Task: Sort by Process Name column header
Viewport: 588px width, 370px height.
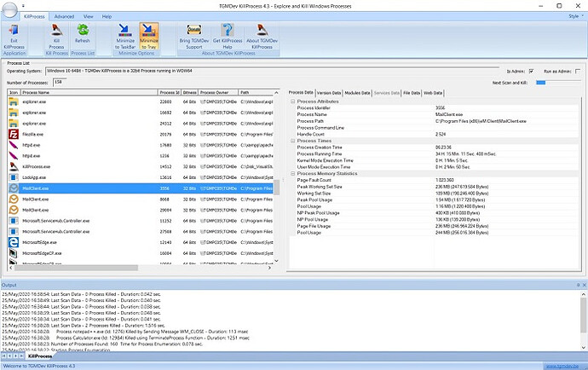Action: (x=89, y=92)
